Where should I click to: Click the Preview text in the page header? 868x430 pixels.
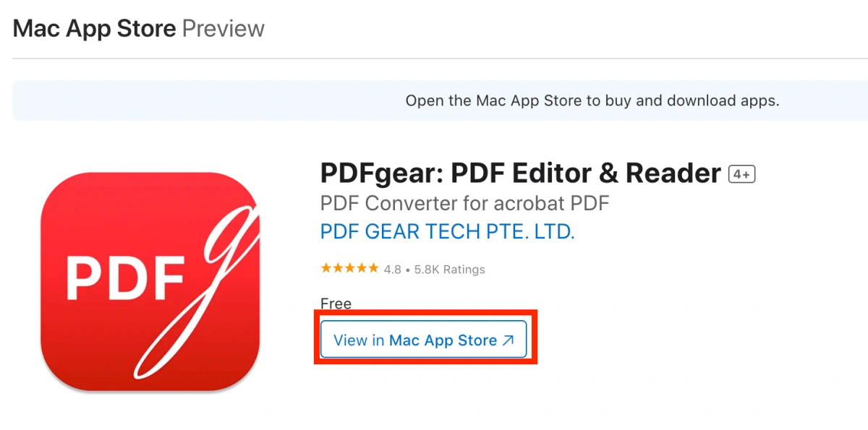point(225,28)
